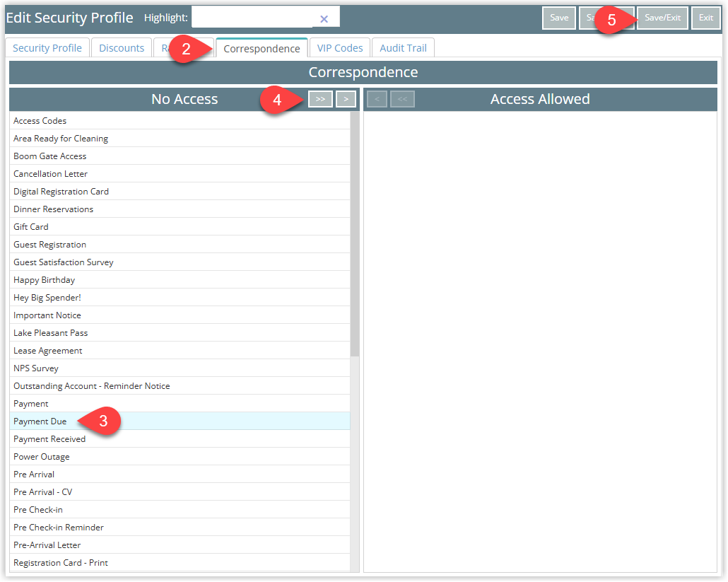Select Registration Card - Print item
728x582 pixels.
coord(61,563)
